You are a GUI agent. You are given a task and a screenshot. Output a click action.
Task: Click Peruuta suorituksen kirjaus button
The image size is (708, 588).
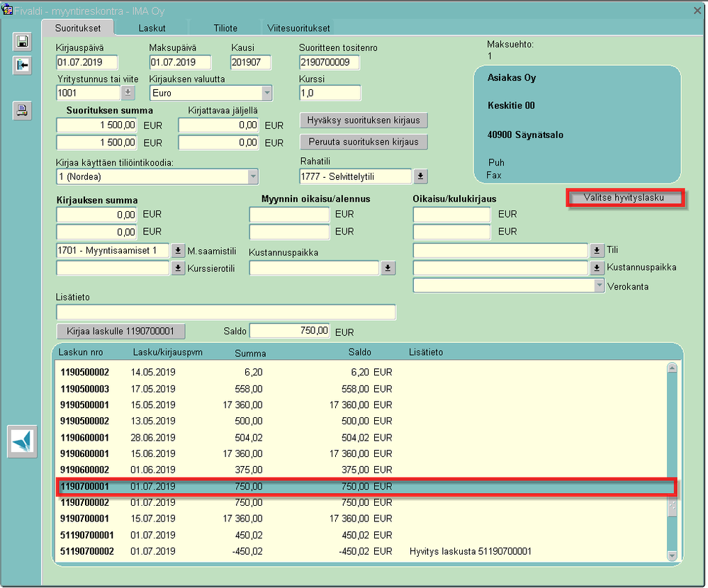364,142
